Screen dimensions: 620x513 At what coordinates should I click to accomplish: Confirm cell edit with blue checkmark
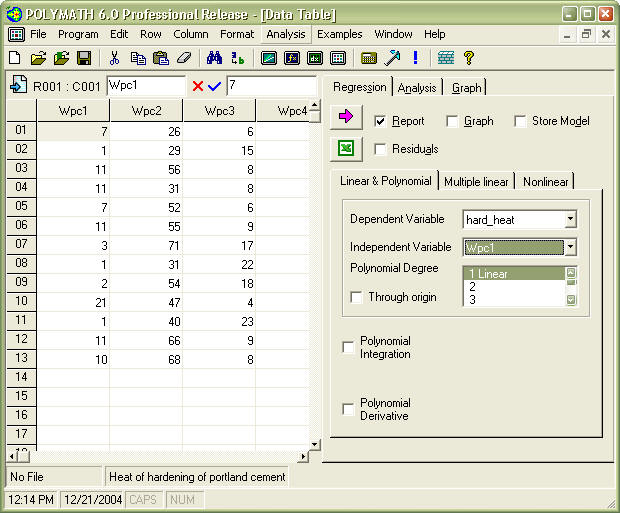[214, 86]
